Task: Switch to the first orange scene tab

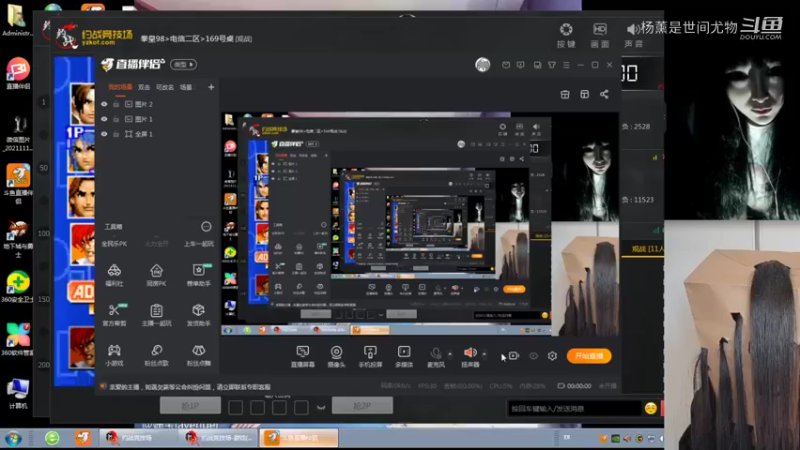Action: [x=120, y=87]
